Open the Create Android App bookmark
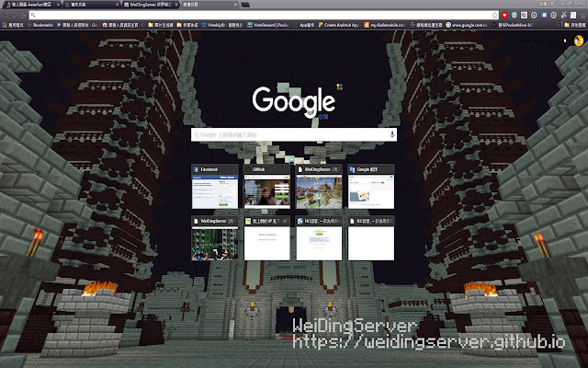 pyautogui.click(x=339, y=25)
